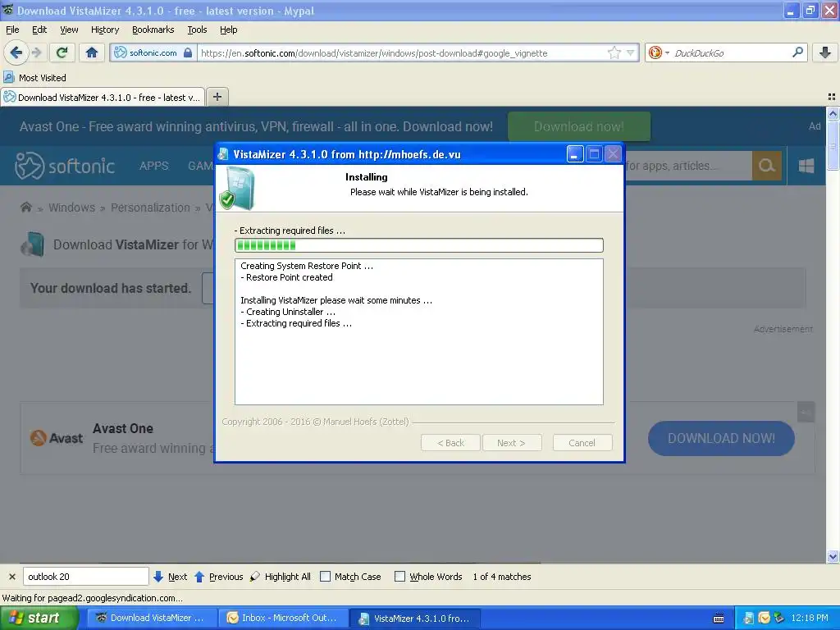
Task: Click Cancel in the VistaMizer installer
Action: click(x=582, y=443)
